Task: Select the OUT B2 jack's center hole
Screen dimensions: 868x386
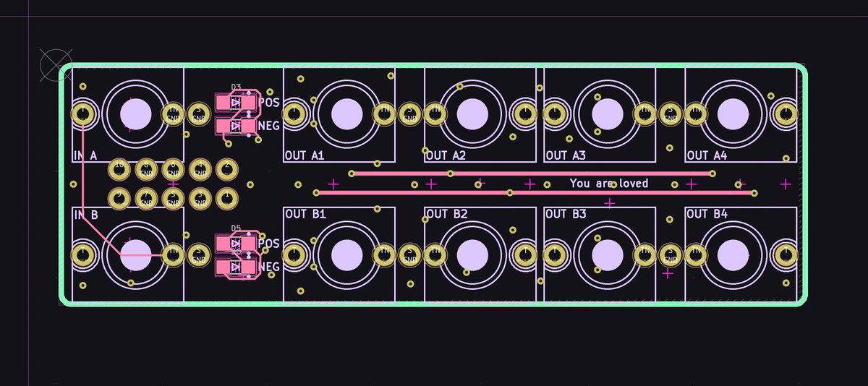Action: click(473, 254)
